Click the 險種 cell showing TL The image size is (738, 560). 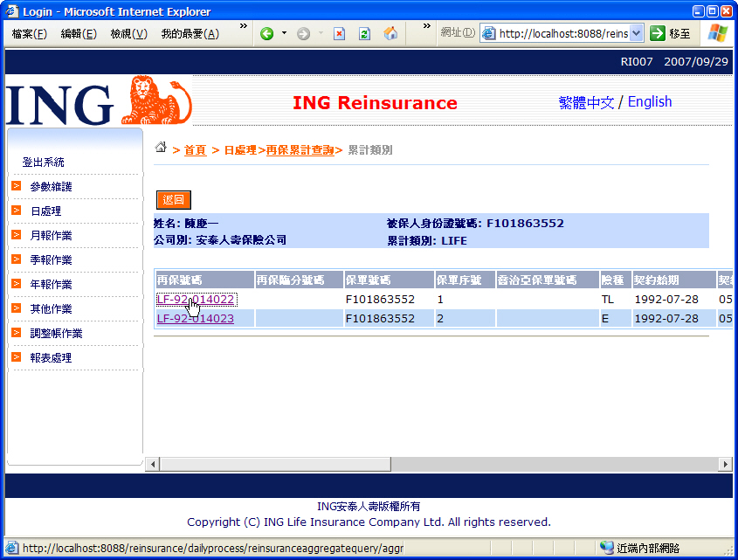pos(616,300)
